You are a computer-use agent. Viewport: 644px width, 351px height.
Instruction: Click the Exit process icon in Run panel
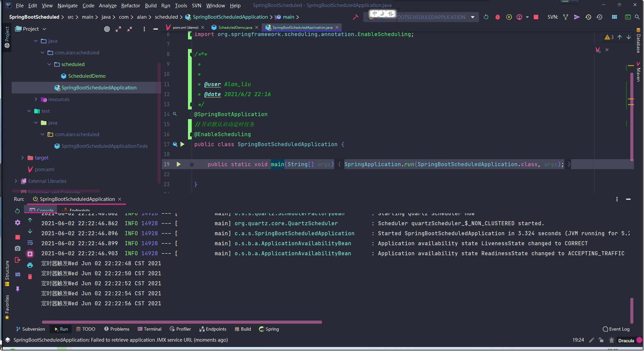tap(18, 260)
